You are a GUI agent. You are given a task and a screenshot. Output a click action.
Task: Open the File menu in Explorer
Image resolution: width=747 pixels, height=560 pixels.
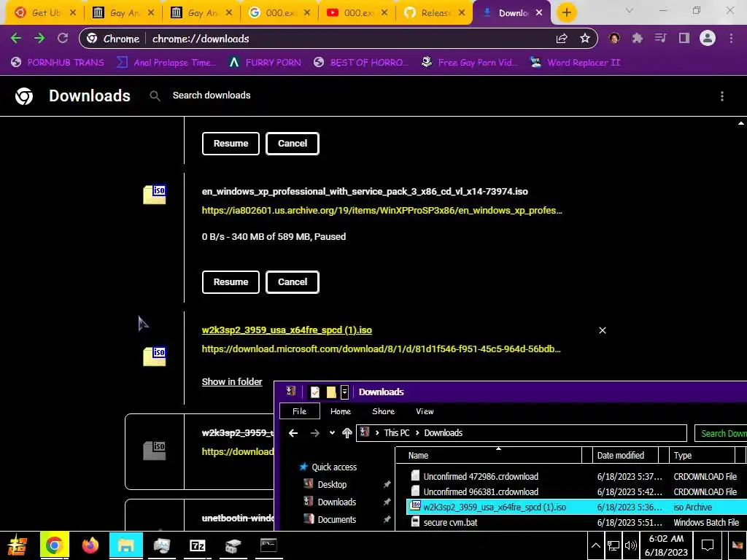[299, 411]
